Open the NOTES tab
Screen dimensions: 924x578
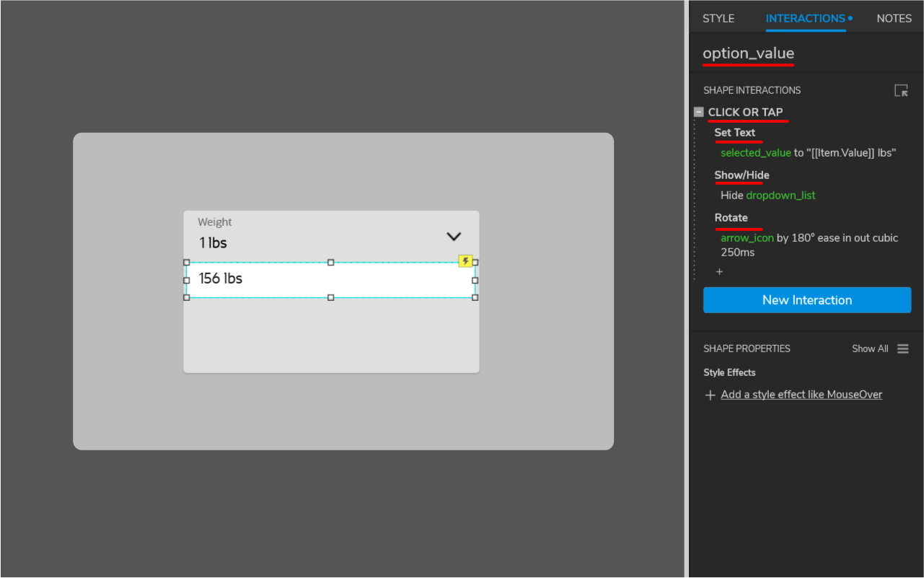coord(894,18)
